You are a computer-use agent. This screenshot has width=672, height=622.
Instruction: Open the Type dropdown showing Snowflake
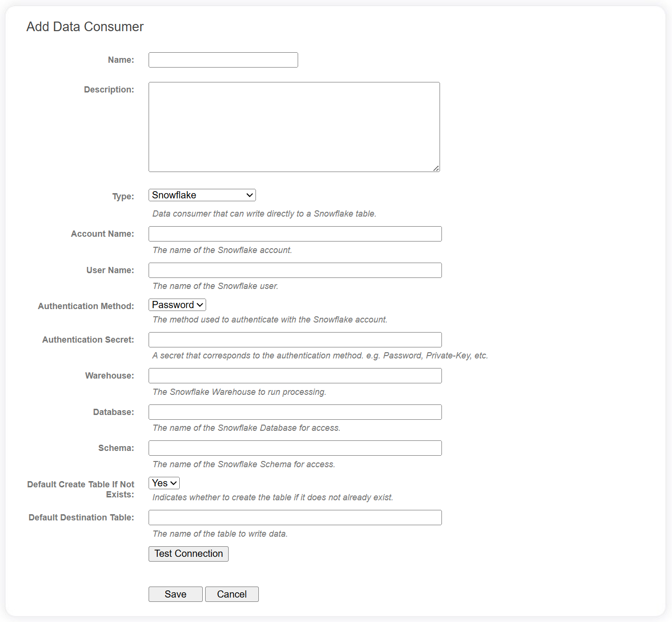202,195
